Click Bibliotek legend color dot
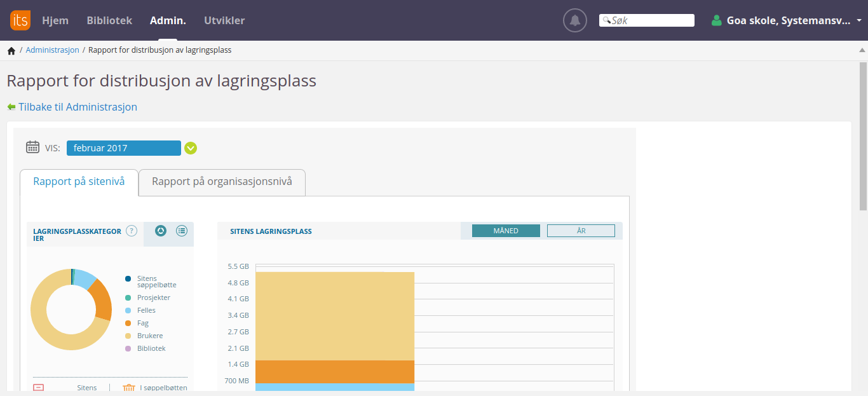The height and width of the screenshot is (396, 868). click(128, 348)
